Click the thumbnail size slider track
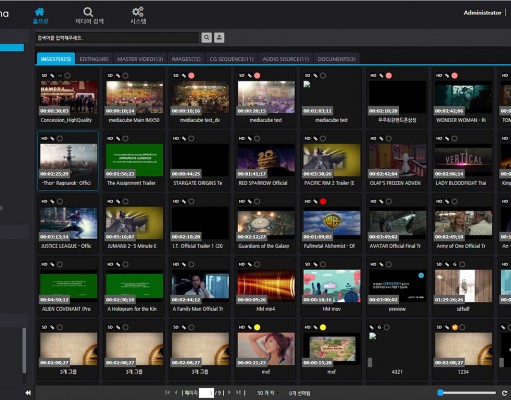Screen dimensions: 511x400 (x=467, y=393)
